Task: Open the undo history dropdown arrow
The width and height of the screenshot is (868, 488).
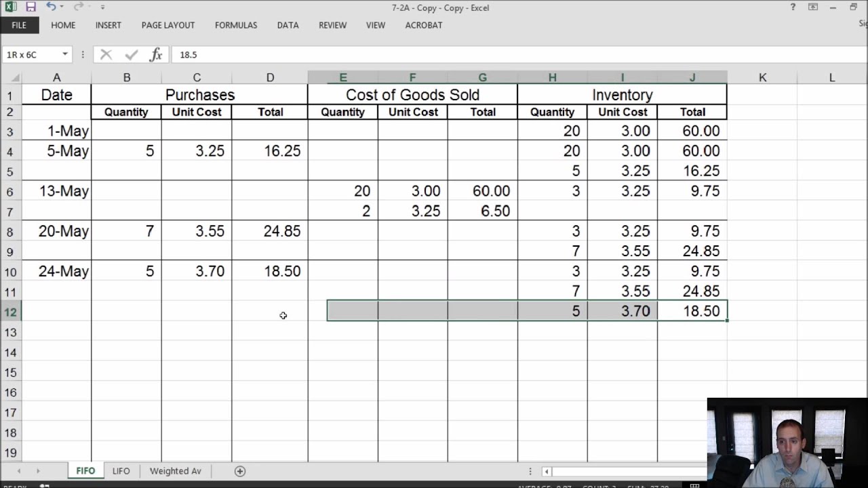Action: [62, 7]
